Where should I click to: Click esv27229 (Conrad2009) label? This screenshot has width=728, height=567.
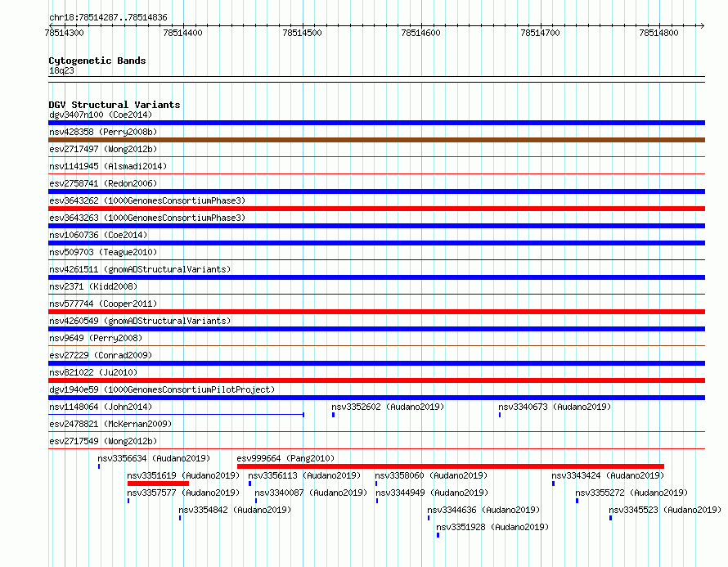click(x=101, y=355)
